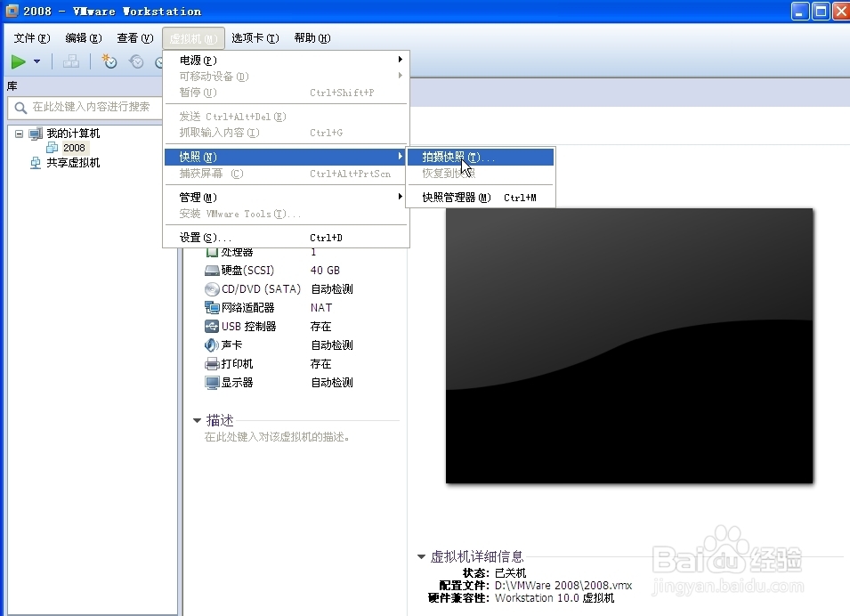Click the CD/DVD (SATA) device label

[x=261, y=289]
